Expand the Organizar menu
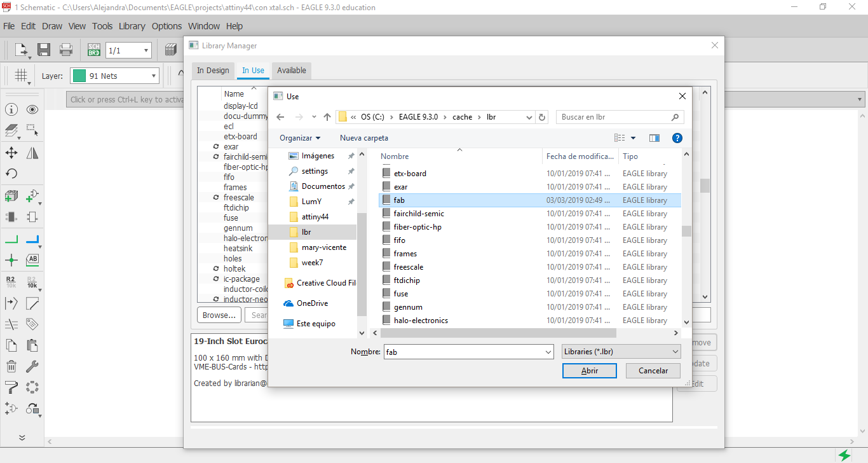 click(301, 138)
